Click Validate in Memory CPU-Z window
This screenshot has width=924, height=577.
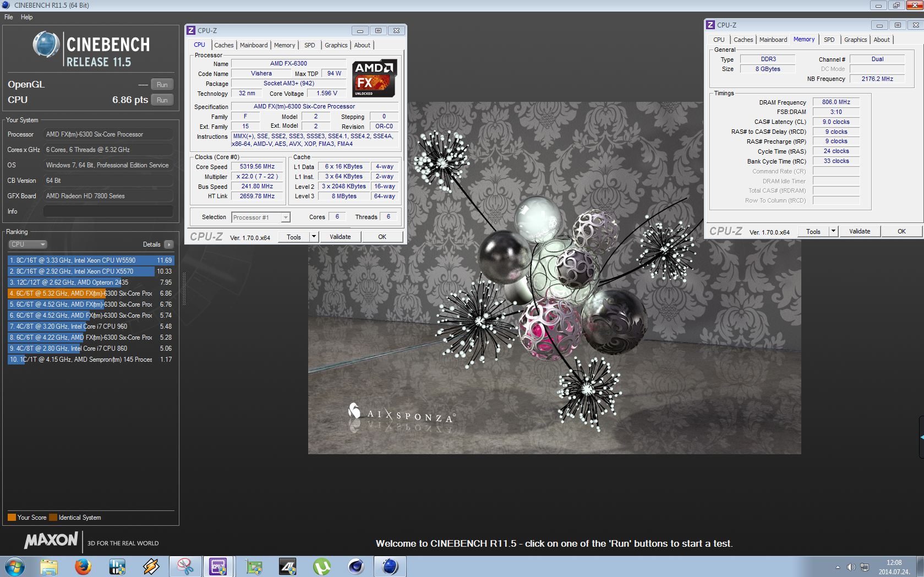(860, 231)
